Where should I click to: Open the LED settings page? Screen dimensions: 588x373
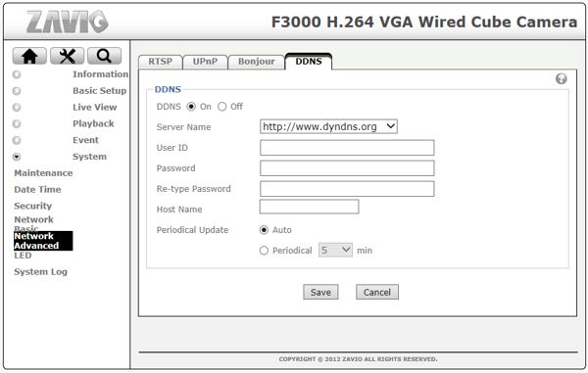(23, 256)
